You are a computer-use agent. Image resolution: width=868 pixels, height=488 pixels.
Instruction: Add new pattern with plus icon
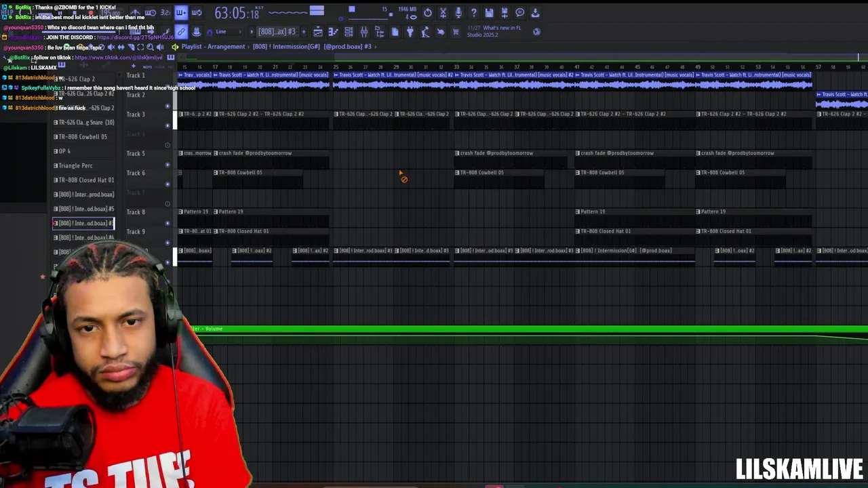(303, 32)
